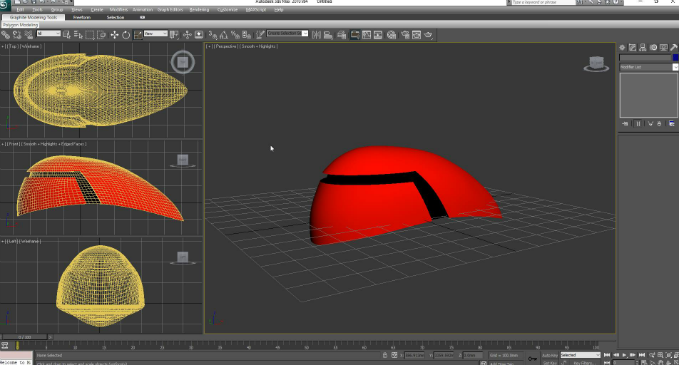The width and height of the screenshot is (679, 365).
Task: Switch to Graphite Modeling Tools tab
Action: tap(33, 17)
